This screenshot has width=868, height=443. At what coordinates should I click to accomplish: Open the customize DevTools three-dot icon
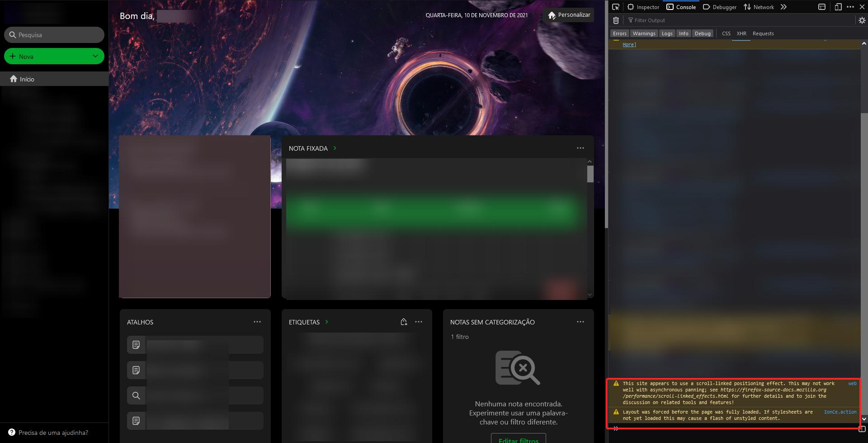[x=849, y=7]
